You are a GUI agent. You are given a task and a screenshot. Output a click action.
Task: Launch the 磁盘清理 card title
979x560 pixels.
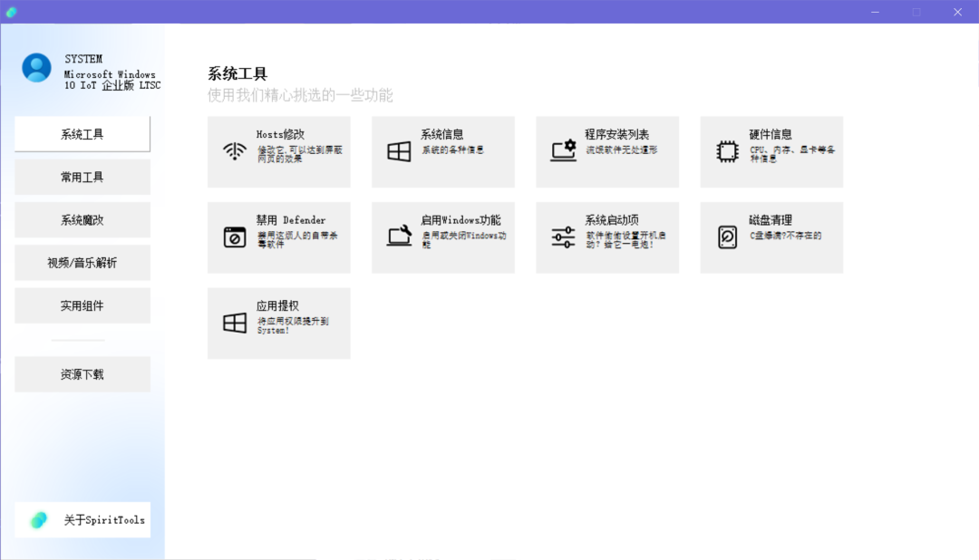(771, 220)
